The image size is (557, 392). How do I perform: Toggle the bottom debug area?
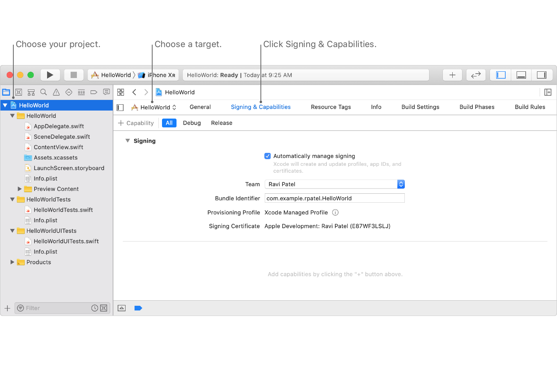(521, 75)
